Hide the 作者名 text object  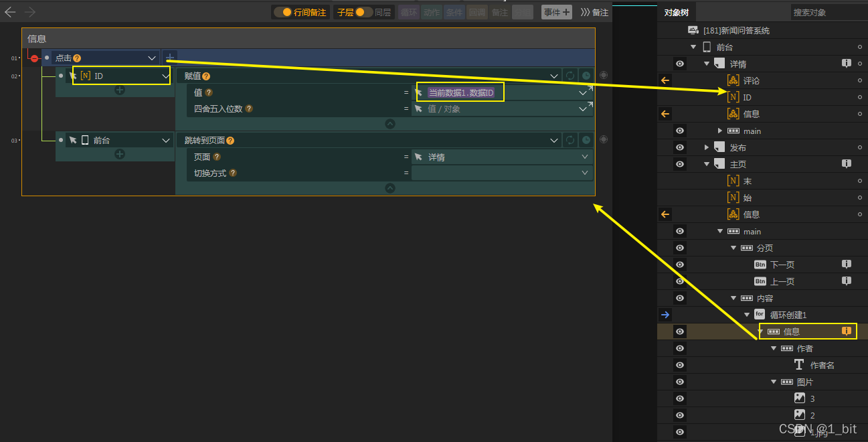pyautogui.click(x=680, y=365)
